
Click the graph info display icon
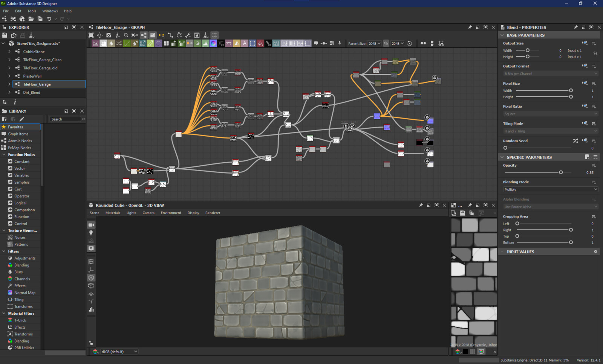tap(118, 35)
